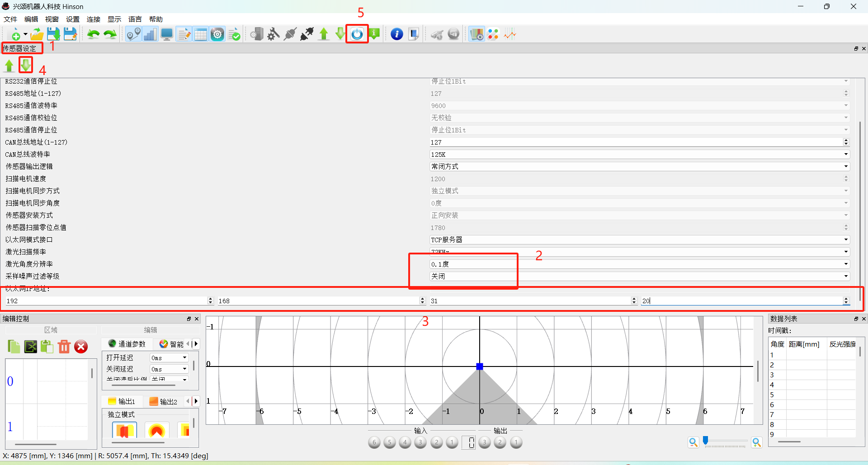Screen dimensions: 868x465
Task: Toggle the A-B map pin toolbar icon
Action: [x=133, y=34]
